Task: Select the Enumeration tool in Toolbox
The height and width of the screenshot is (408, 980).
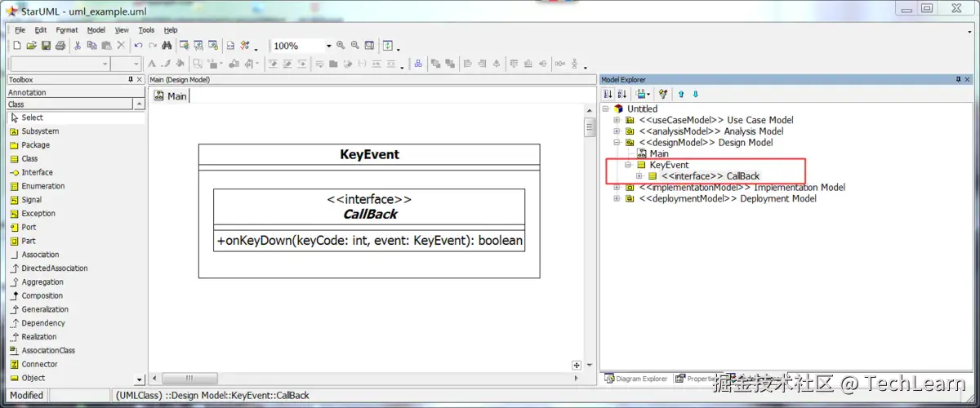Action: [x=77, y=186]
